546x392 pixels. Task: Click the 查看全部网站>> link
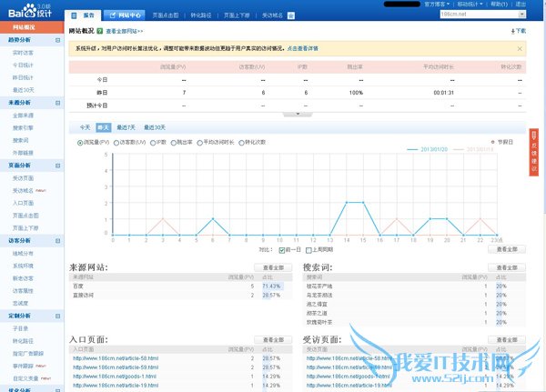coord(125,31)
